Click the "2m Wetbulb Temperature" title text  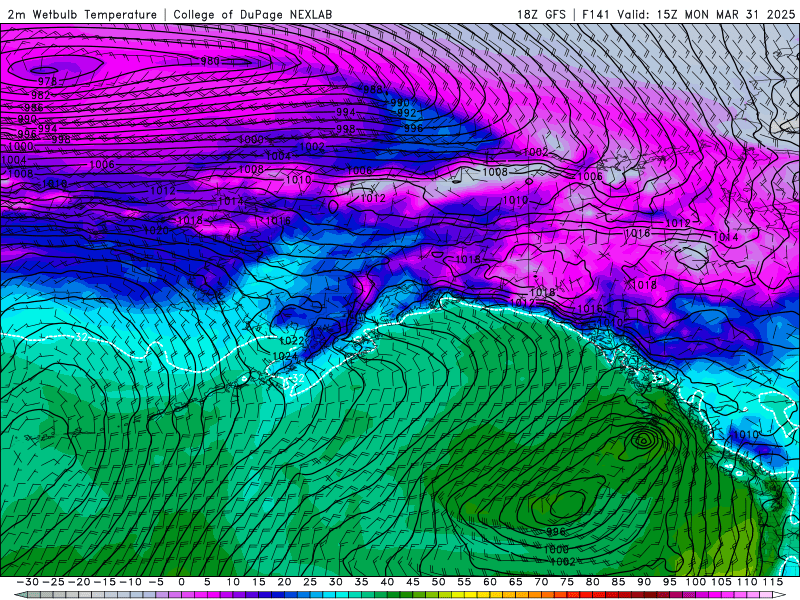click(82, 14)
